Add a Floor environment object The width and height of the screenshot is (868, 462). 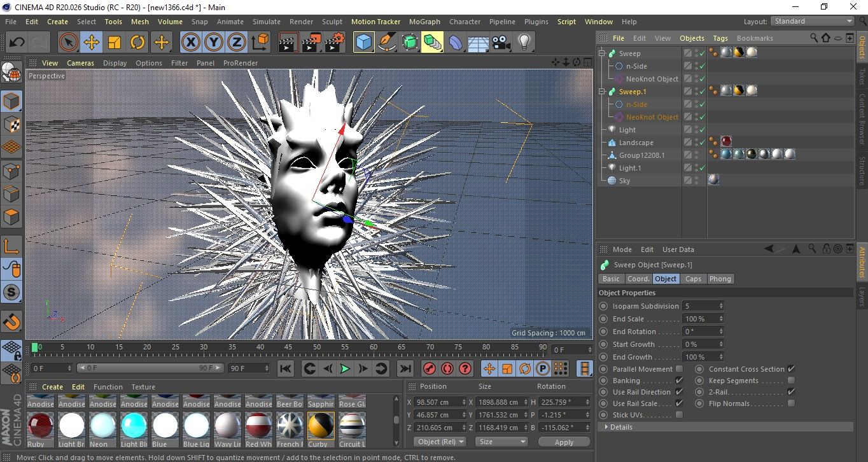point(479,43)
